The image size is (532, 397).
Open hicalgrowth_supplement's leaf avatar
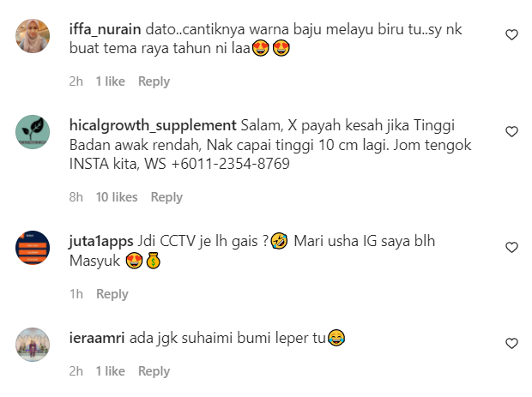click(33, 132)
